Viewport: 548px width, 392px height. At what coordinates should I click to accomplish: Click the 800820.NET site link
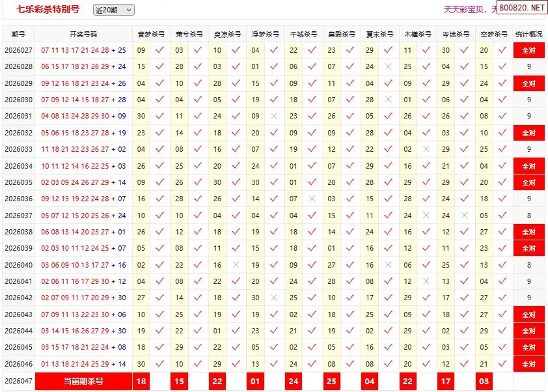[524, 8]
